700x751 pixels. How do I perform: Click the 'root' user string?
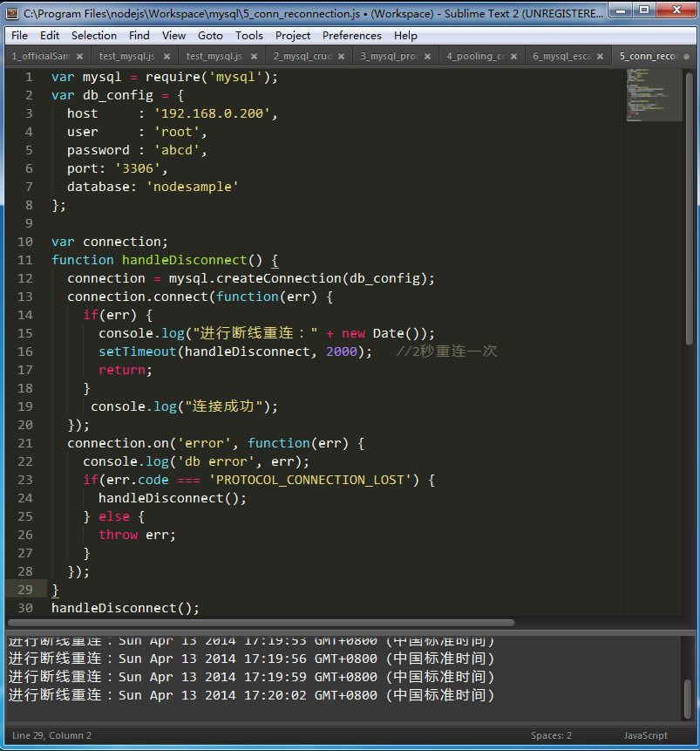[x=177, y=132]
